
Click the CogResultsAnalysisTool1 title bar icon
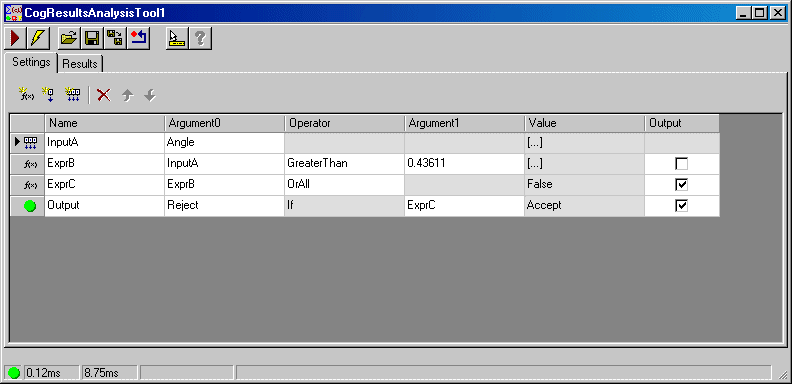13,13
